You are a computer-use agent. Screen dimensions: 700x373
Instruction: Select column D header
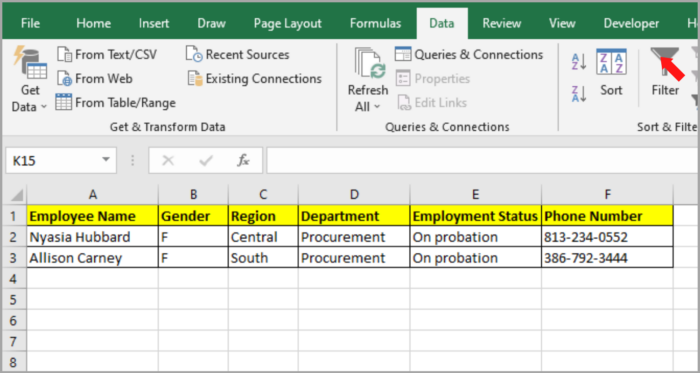(354, 195)
